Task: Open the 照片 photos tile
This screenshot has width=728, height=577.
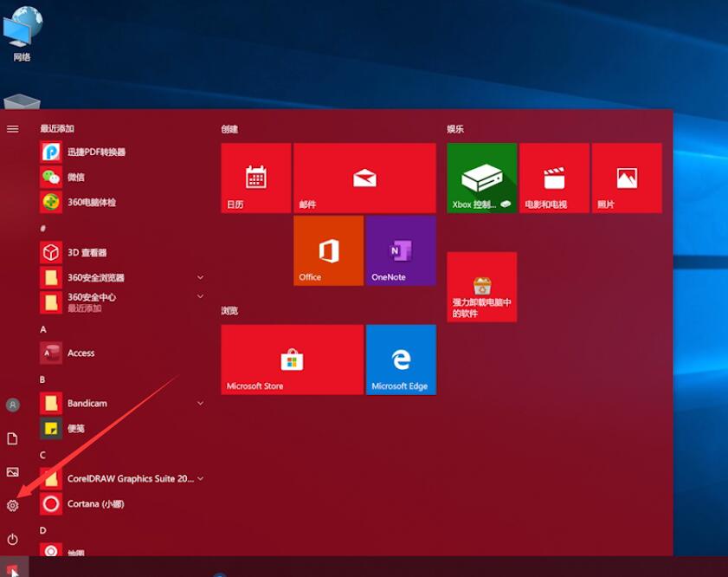Action: pyautogui.click(x=627, y=178)
